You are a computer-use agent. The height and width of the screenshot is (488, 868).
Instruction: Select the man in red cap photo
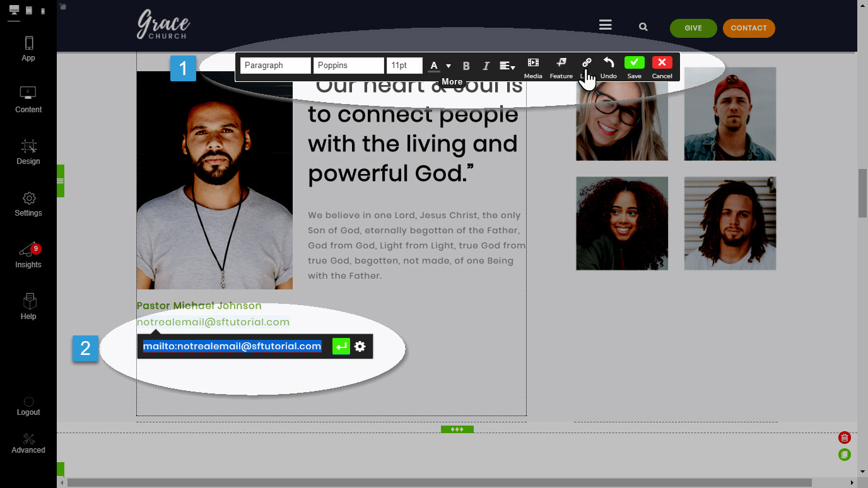[x=730, y=114]
